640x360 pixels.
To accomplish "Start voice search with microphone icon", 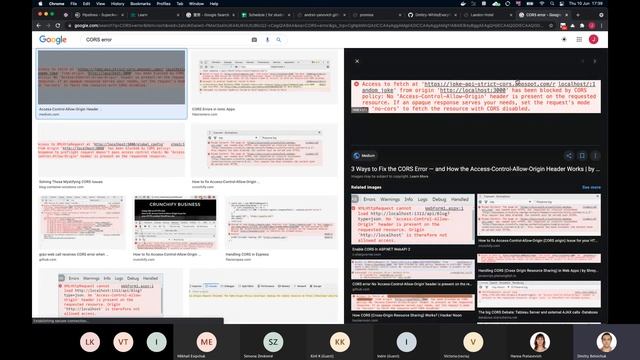I will click(267, 40).
